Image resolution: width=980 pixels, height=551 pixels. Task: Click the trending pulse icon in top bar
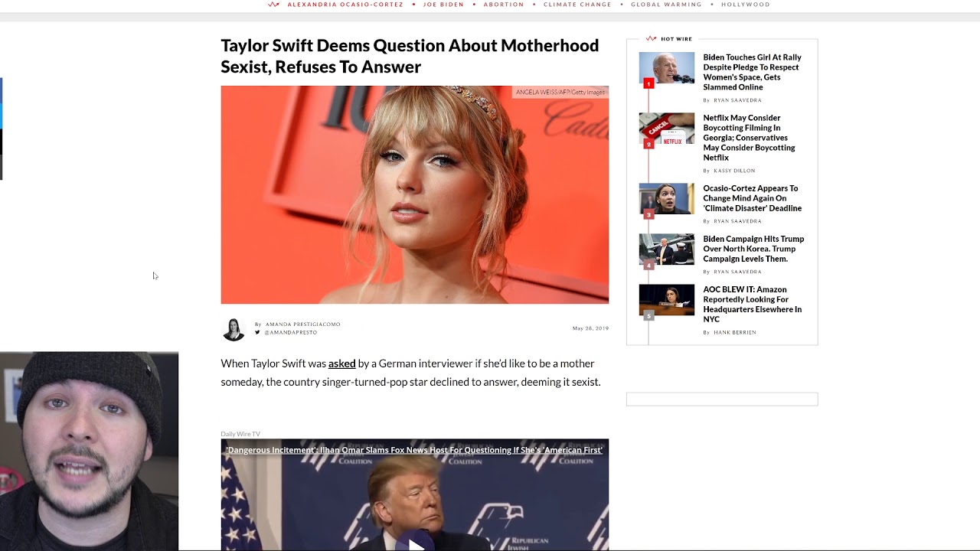[x=273, y=5]
